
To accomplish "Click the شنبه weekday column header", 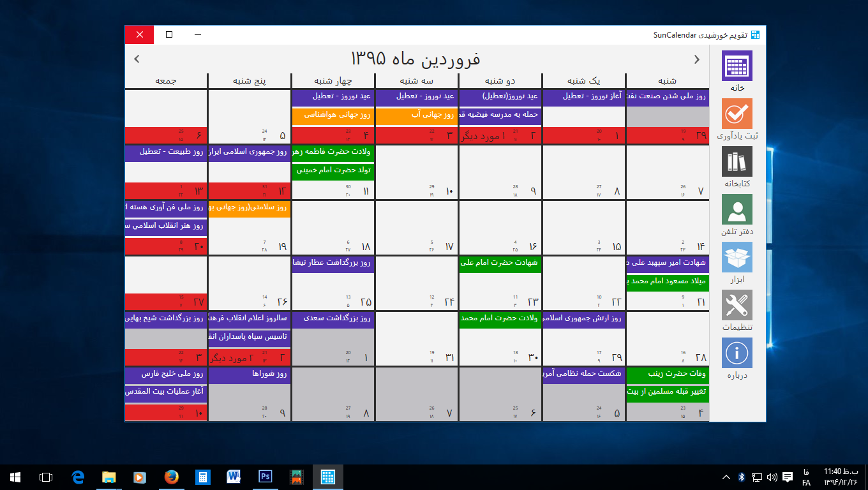I will [667, 81].
